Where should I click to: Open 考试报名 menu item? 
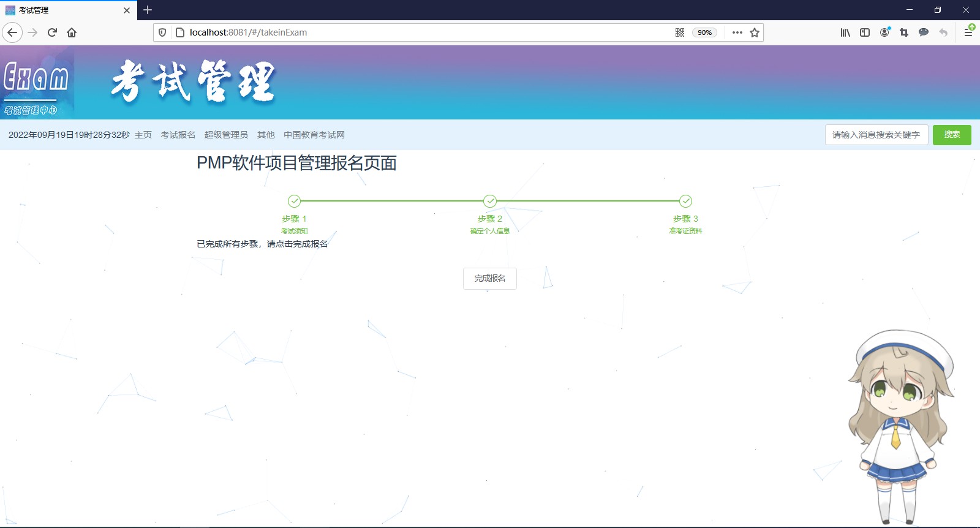coord(178,135)
